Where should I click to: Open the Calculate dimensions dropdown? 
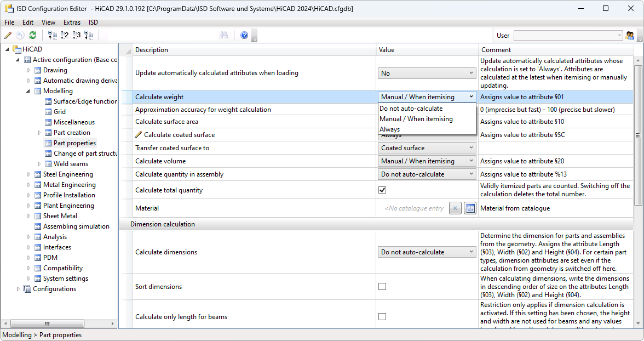pyautogui.click(x=427, y=252)
